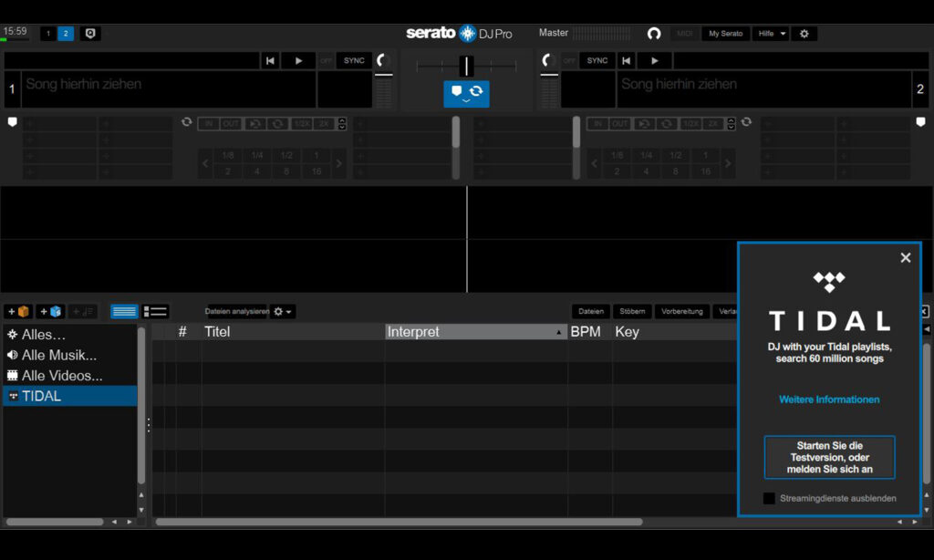
Task: Select Alle Videos... in sidebar
Action: [70, 376]
